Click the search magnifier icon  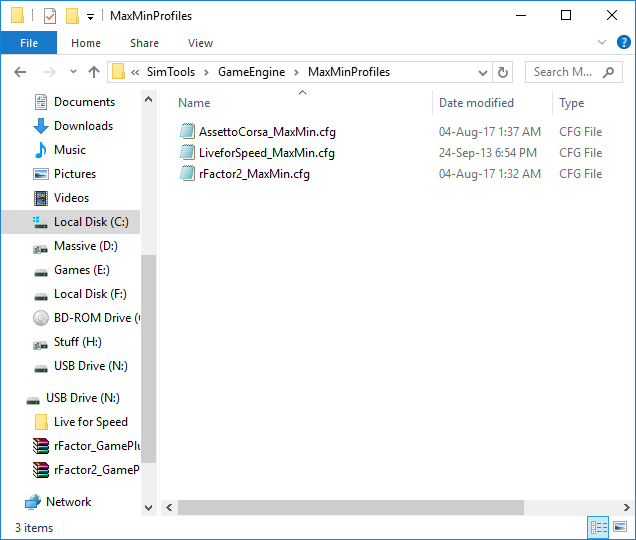[608, 72]
